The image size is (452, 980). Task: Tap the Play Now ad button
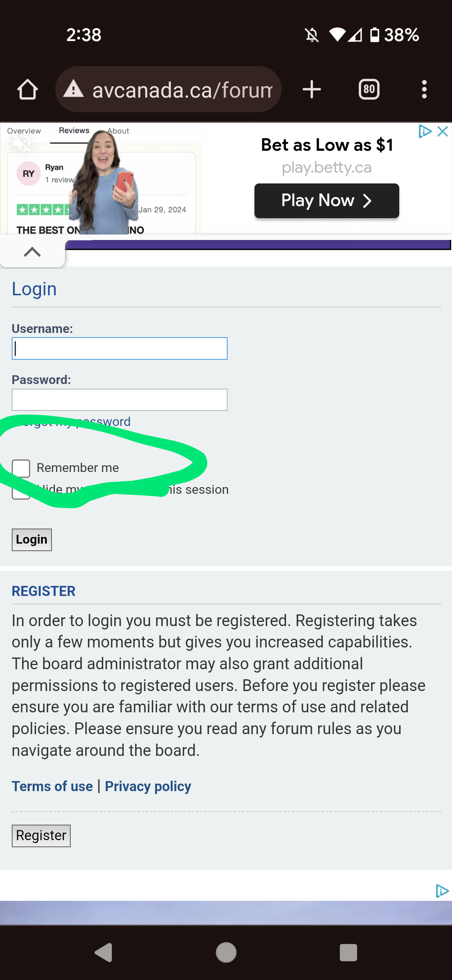(326, 201)
